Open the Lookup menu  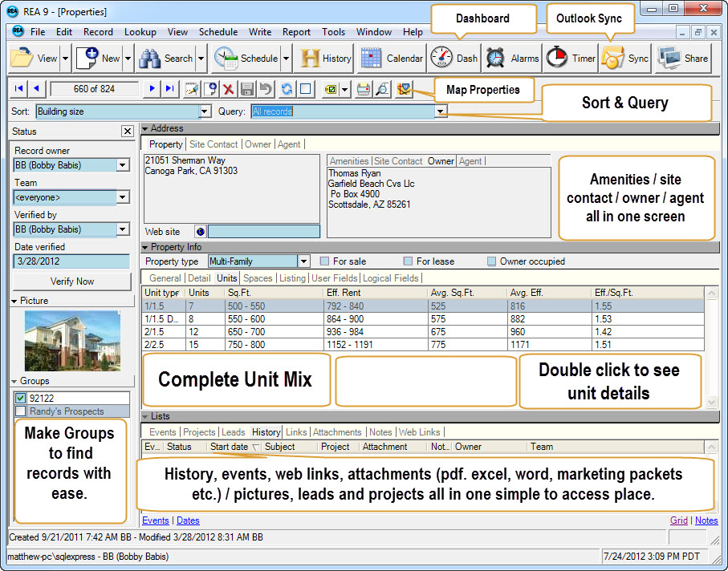[x=140, y=32]
